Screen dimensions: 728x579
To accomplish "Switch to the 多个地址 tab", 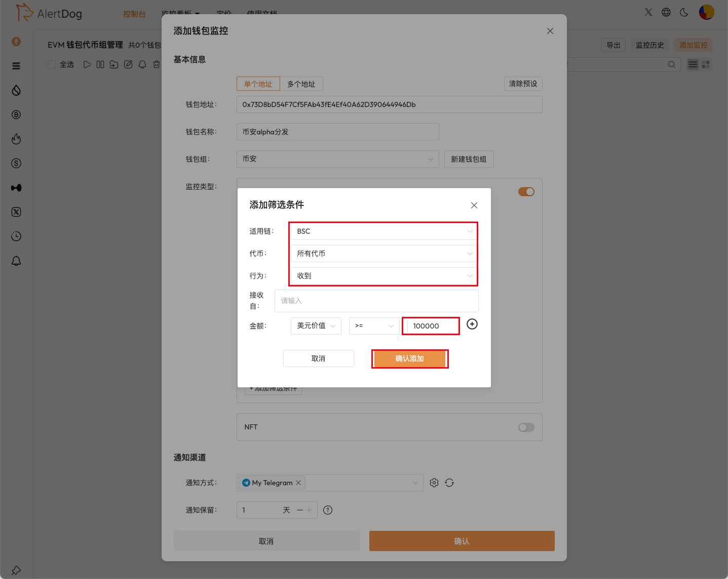I will point(301,84).
